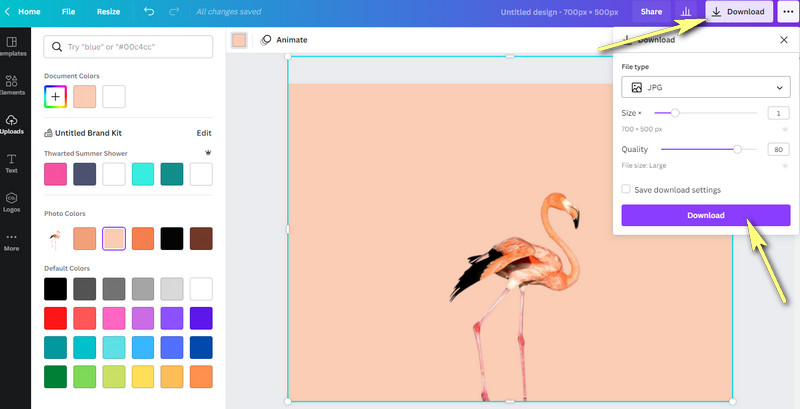Select the sky blue default color swatch

[143, 347]
